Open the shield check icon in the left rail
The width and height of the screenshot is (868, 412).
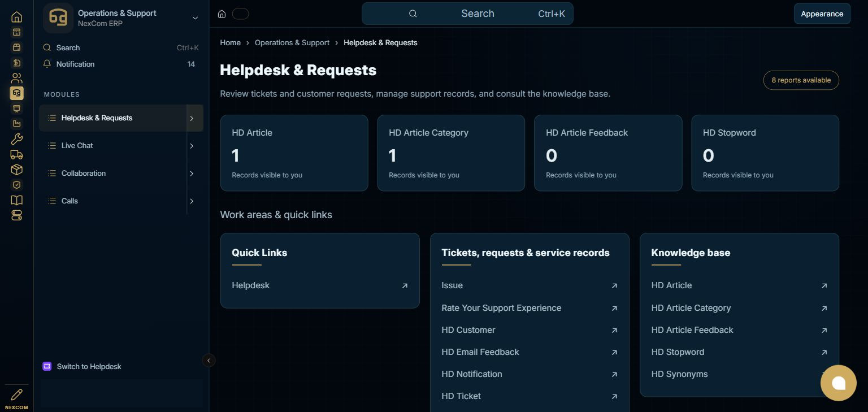pos(16,185)
